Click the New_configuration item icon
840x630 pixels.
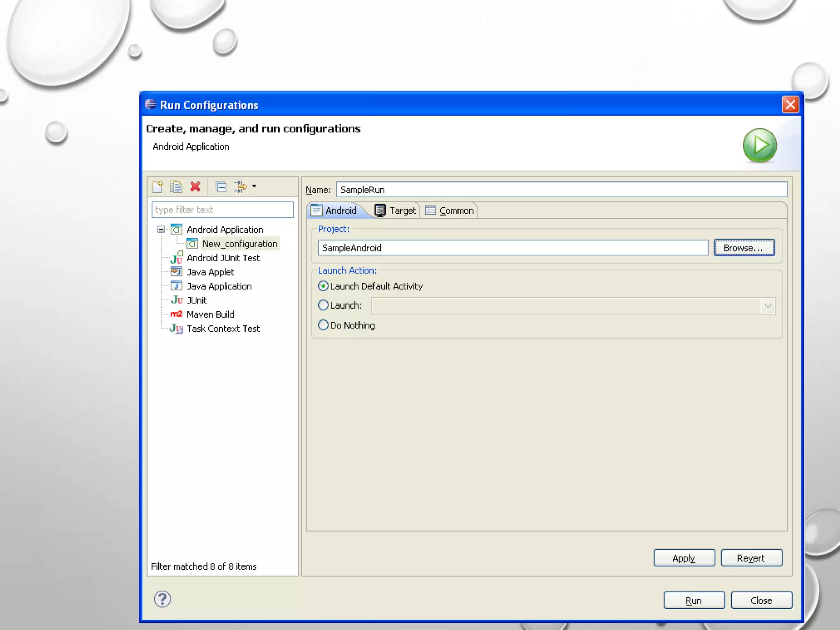click(192, 244)
